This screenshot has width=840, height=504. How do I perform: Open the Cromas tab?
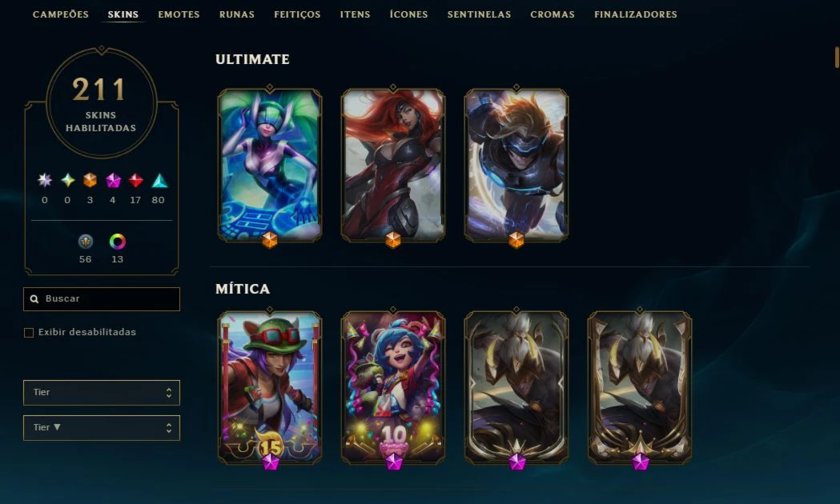tap(553, 14)
